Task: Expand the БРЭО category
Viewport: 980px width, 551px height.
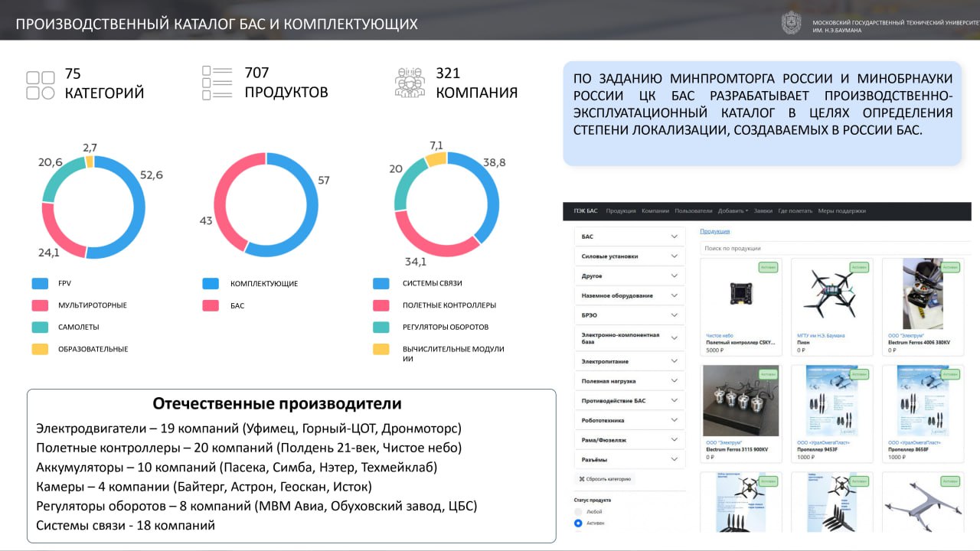Action: (629, 315)
